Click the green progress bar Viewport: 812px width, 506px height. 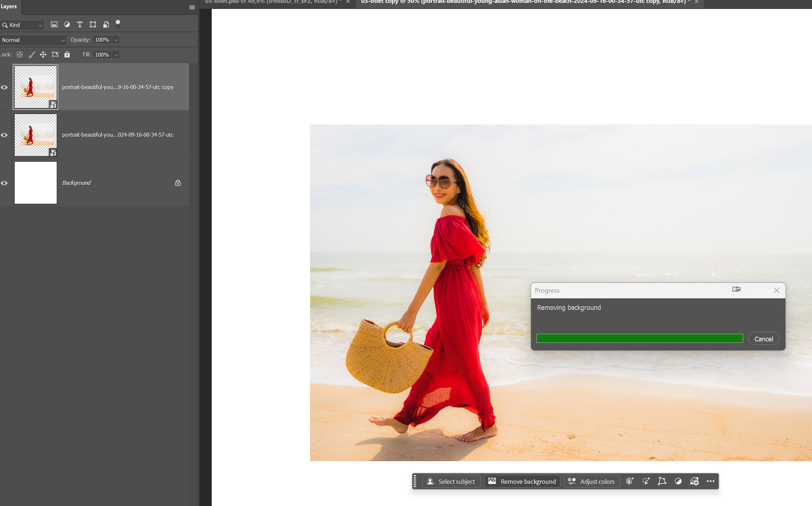639,339
